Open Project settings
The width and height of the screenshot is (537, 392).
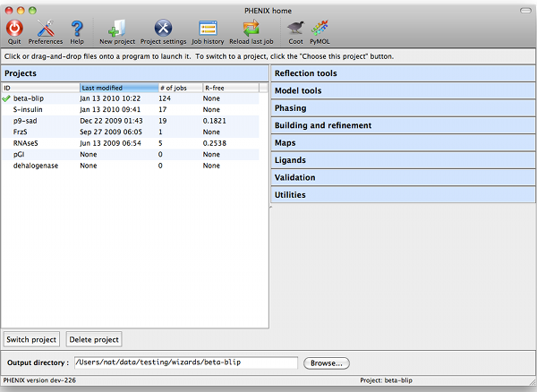point(163,29)
